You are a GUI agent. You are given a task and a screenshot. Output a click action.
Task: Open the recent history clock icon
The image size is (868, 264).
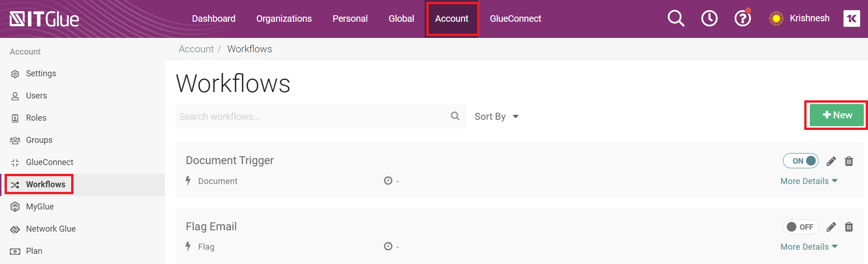[x=709, y=18]
